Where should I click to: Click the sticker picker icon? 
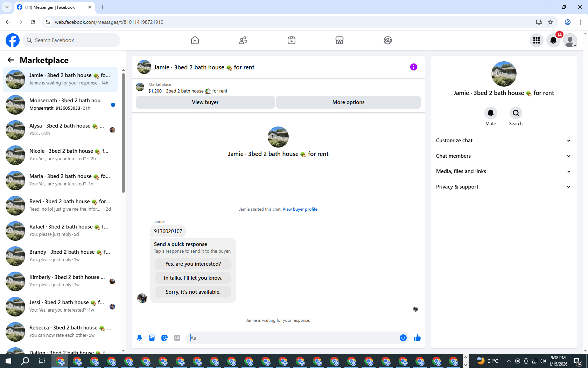(164, 338)
